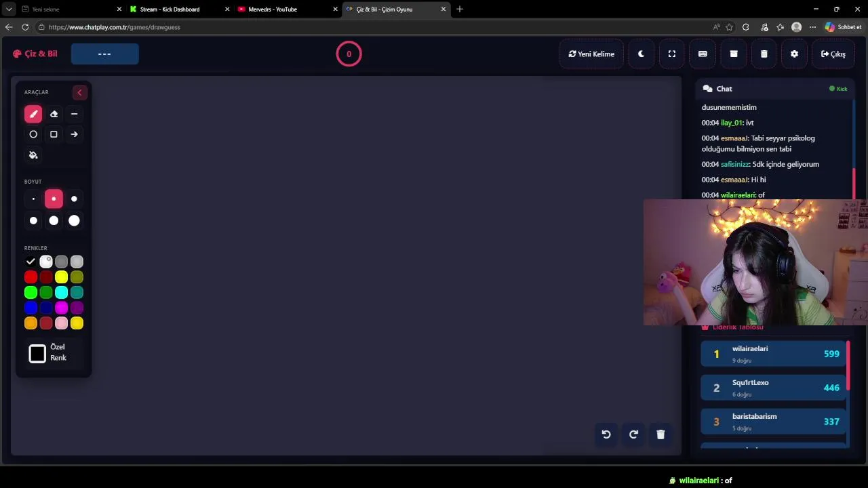The image size is (868, 488).
Task: Click the hidden word box showing dashes
Action: point(104,54)
